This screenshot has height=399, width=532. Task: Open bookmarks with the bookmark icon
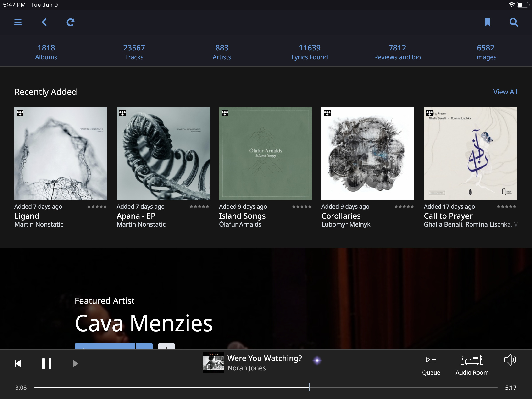pos(488,22)
